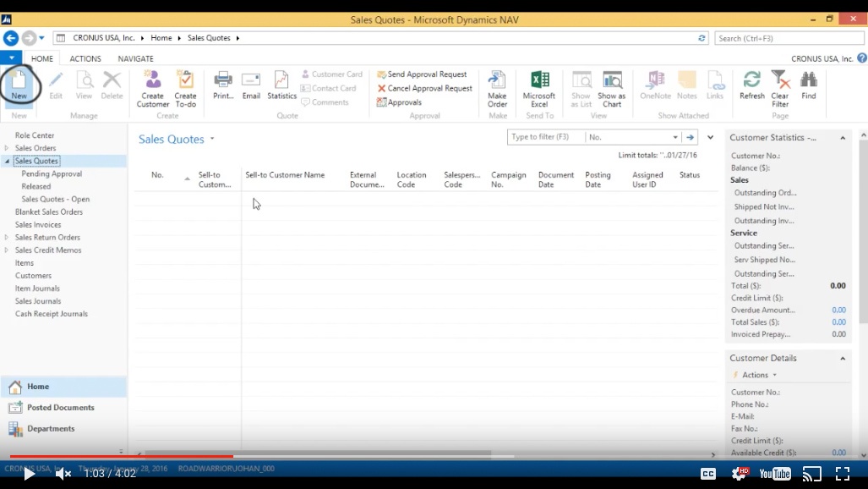868x489 pixels.
Task: Click the Home navigation button
Action: click(x=63, y=387)
